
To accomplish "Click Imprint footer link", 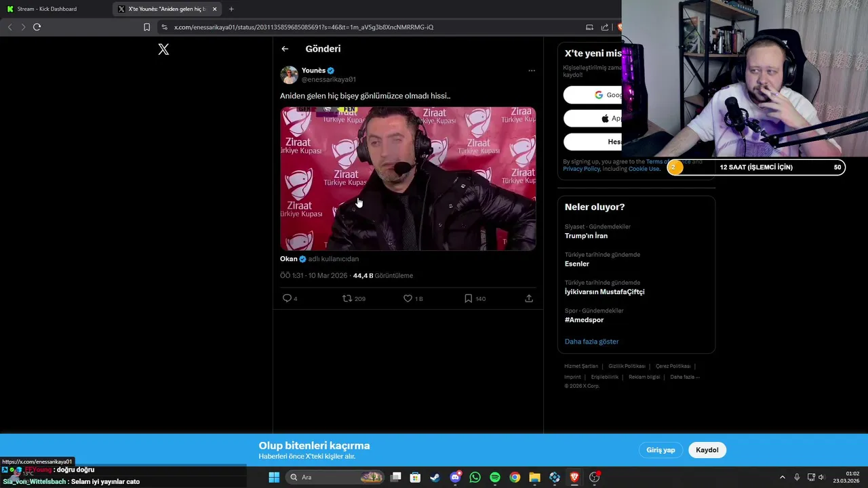I will (x=572, y=377).
